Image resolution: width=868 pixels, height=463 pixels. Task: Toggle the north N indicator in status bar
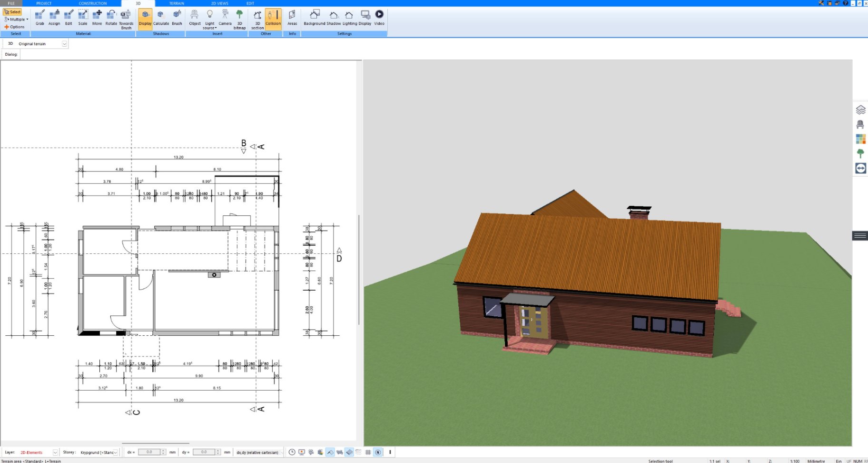tap(378, 452)
